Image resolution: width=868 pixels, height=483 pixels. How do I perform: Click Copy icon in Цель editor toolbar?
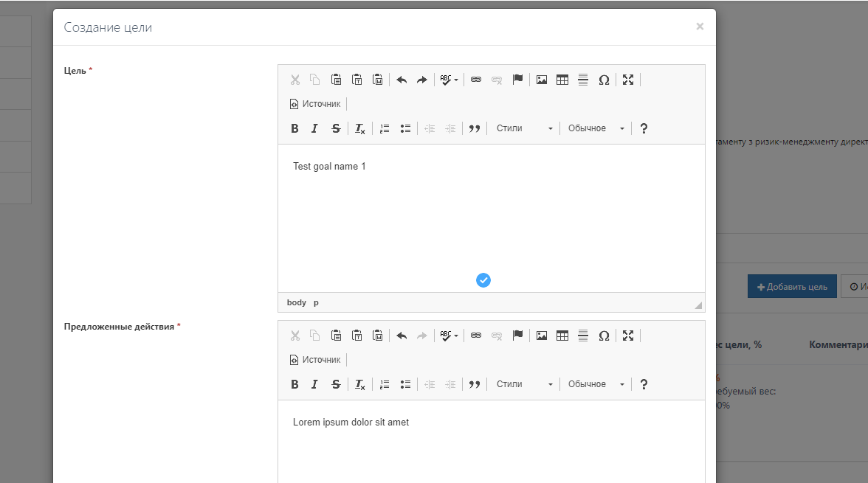click(x=315, y=80)
